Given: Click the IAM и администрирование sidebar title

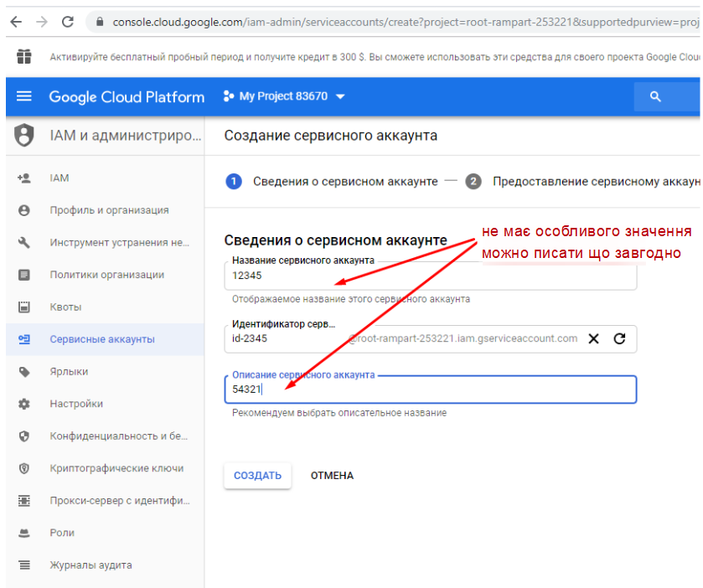Looking at the screenshot, I should click(x=126, y=136).
